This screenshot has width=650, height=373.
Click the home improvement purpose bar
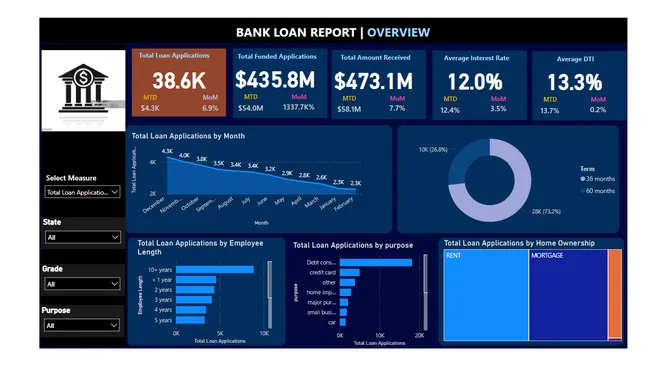tap(345, 292)
